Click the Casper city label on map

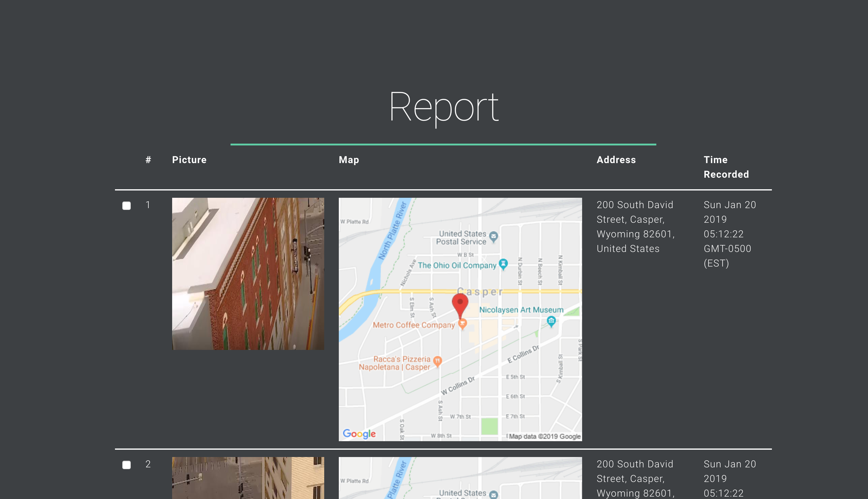click(x=480, y=292)
